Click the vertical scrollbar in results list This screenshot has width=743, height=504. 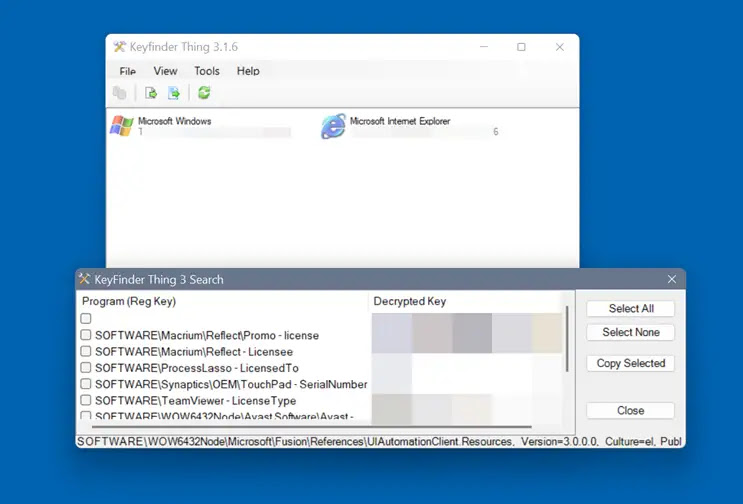tap(567, 338)
